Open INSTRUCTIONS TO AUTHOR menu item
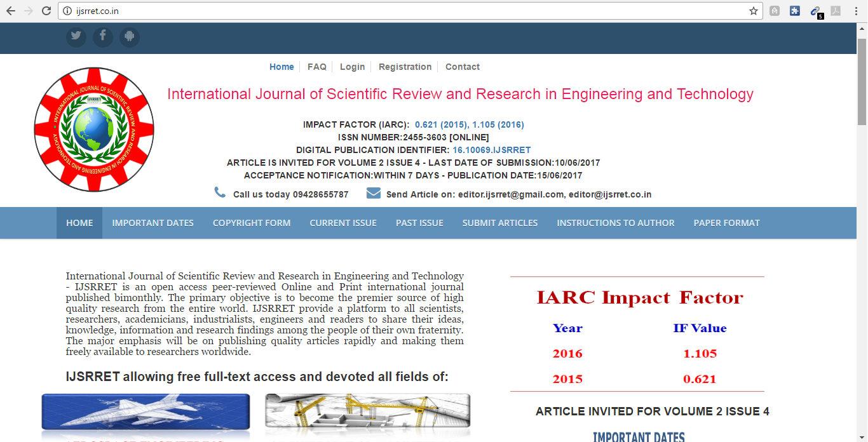 [x=616, y=223]
